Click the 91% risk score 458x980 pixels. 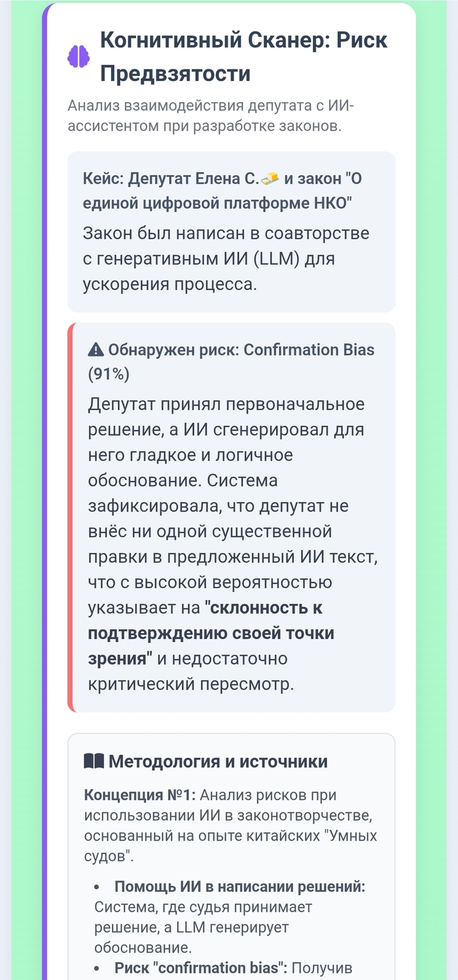click(109, 374)
